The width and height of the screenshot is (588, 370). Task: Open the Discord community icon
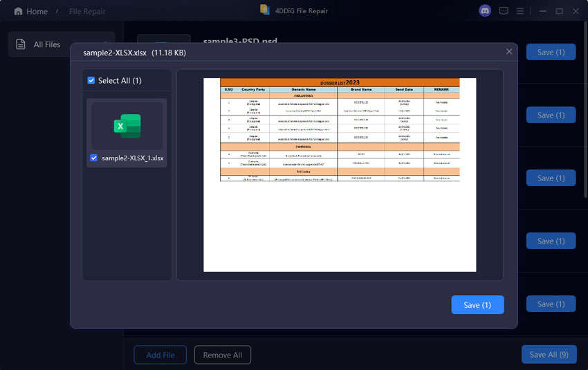tap(485, 11)
